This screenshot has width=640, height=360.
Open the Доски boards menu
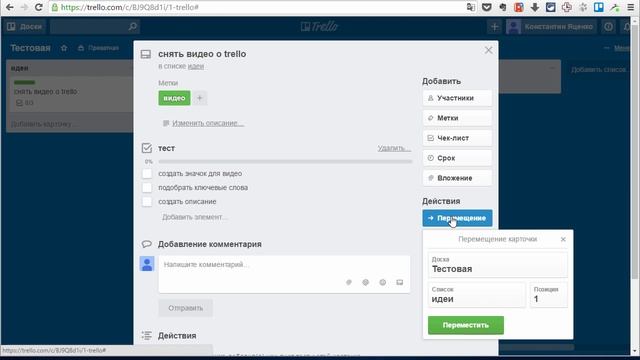click(25, 27)
